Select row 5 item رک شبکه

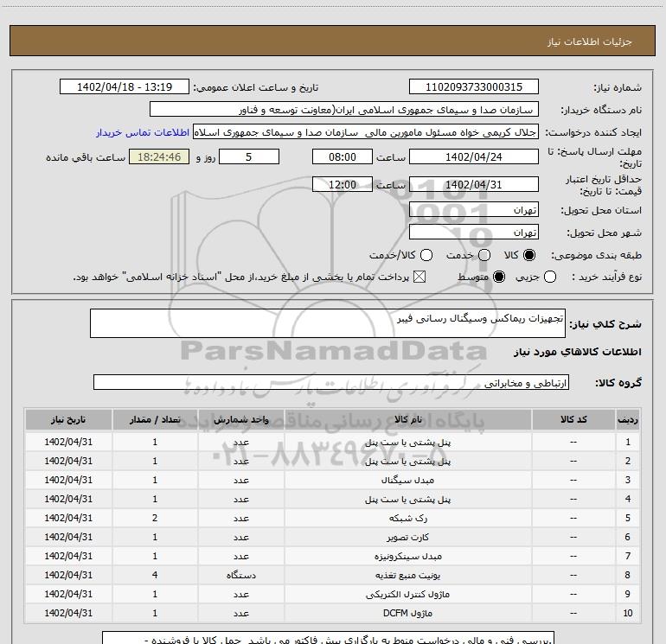coord(407,519)
